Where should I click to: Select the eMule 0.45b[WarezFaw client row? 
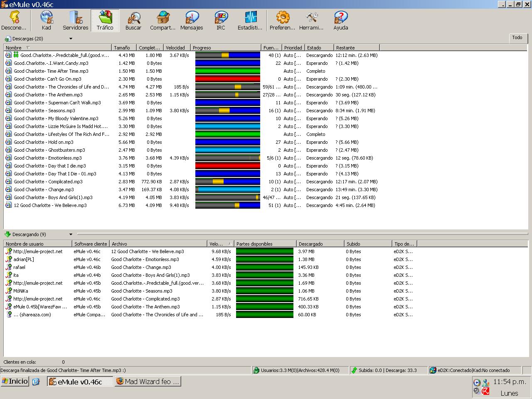click(x=210, y=307)
